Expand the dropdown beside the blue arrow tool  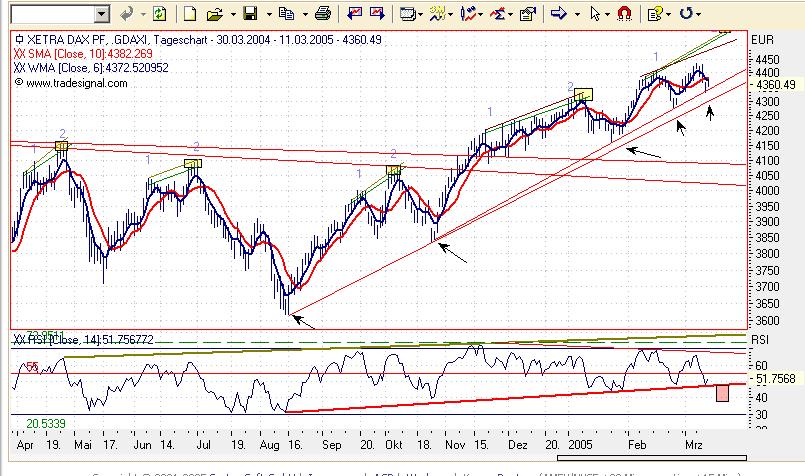(x=577, y=14)
